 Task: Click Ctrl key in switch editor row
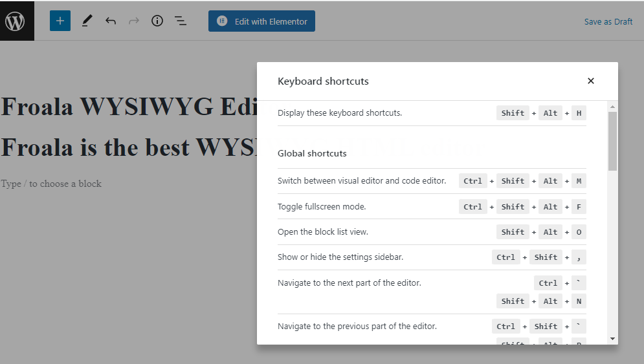coord(472,181)
